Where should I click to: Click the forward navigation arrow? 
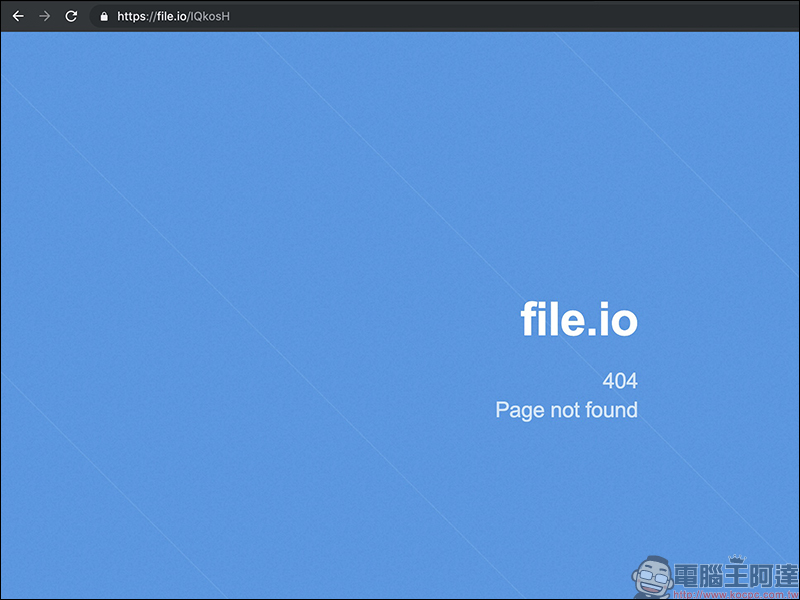click(44, 16)
